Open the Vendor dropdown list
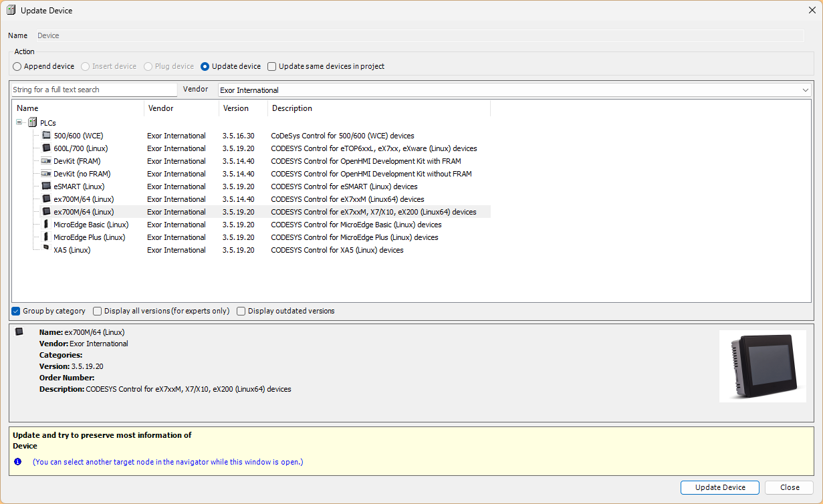Image resolution: width=823 pixels, height=504 pixels. pyautogui.click(x=805, y=90)
